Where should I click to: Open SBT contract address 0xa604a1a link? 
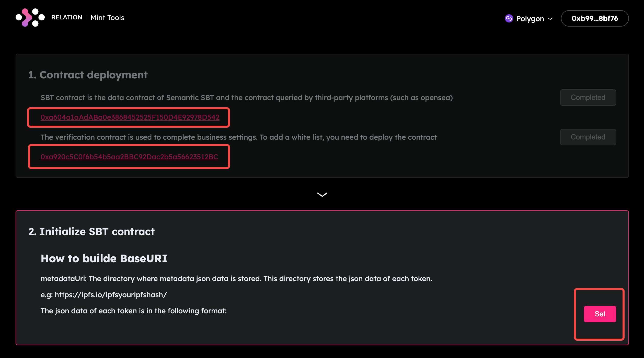pos(130,117)
